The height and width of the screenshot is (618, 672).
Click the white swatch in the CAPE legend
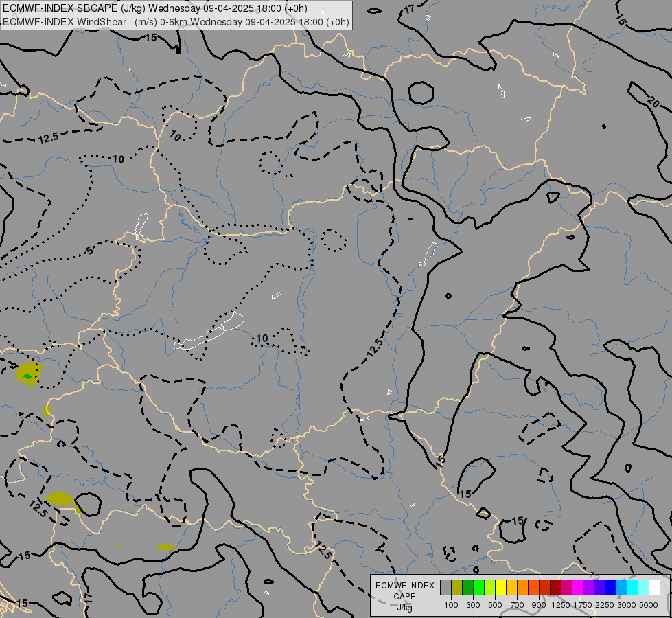tap(654, 587)
